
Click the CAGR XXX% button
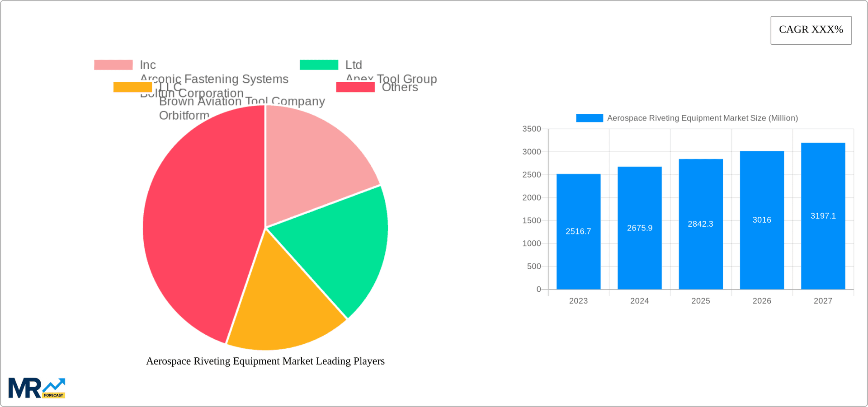pos(811,30)
